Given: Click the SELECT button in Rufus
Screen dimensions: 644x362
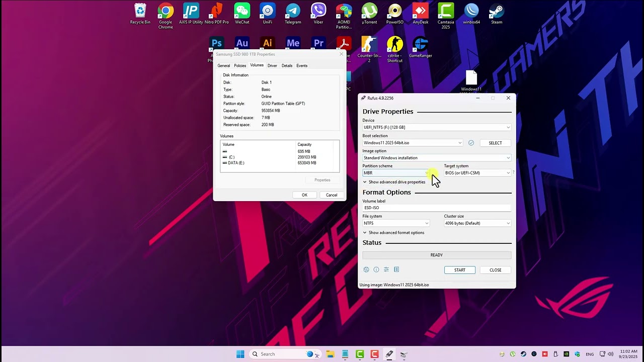Looking at the screenshot, I should 496,143.
